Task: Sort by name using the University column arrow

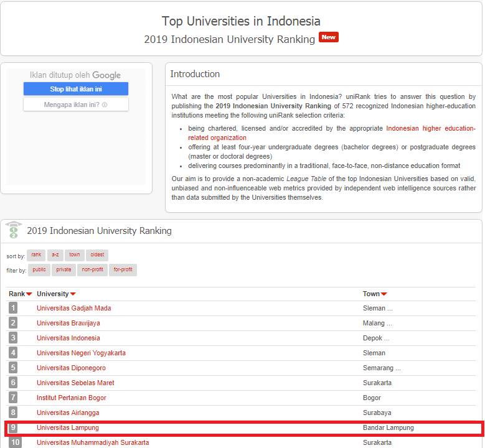Action: click(73, 294)
